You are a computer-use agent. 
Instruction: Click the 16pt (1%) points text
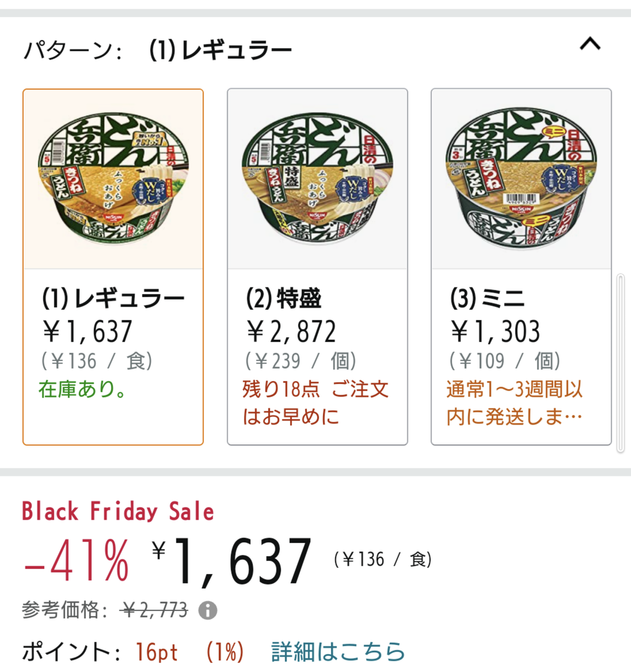tap(189, 652)
